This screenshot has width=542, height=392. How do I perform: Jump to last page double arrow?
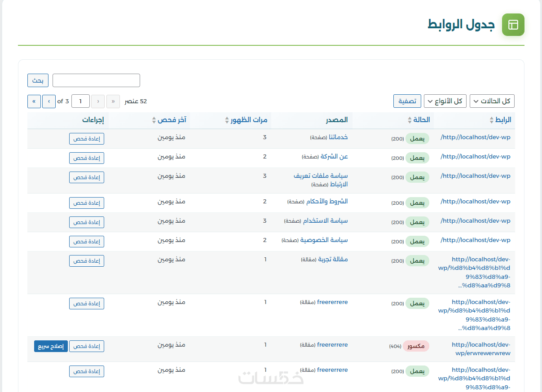[x=34, y=101]
